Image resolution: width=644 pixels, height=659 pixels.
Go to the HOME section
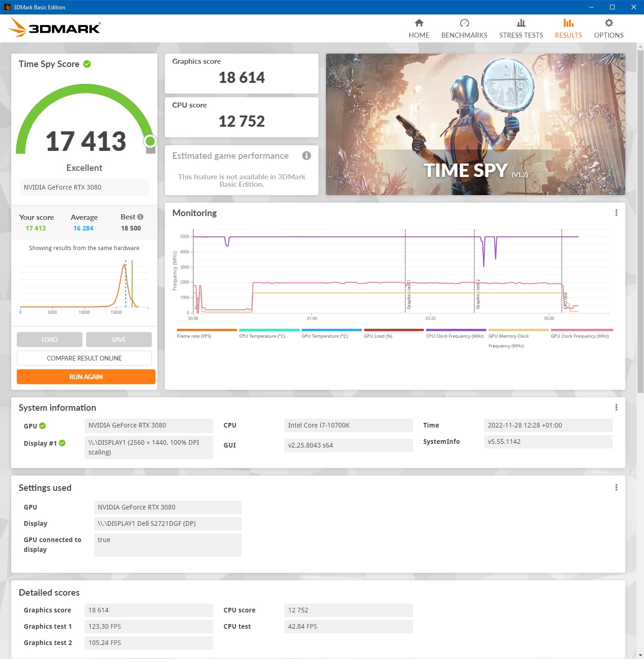419,28
